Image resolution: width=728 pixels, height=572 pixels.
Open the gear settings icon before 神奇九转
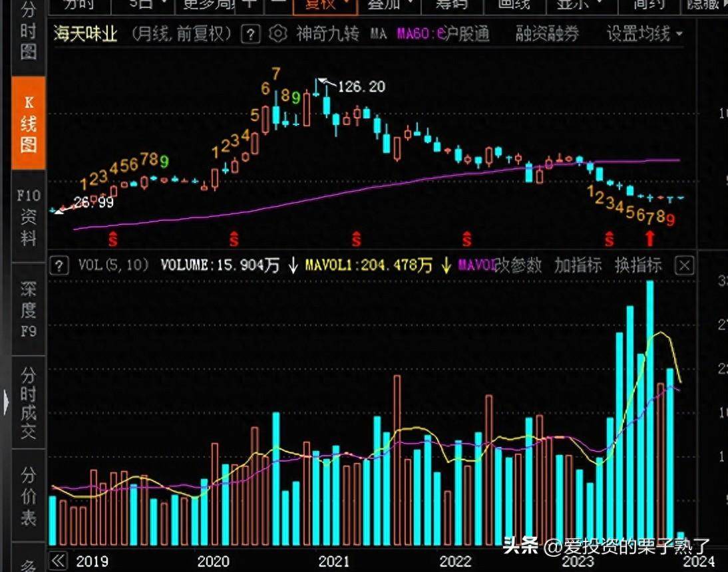pos(278,34)
